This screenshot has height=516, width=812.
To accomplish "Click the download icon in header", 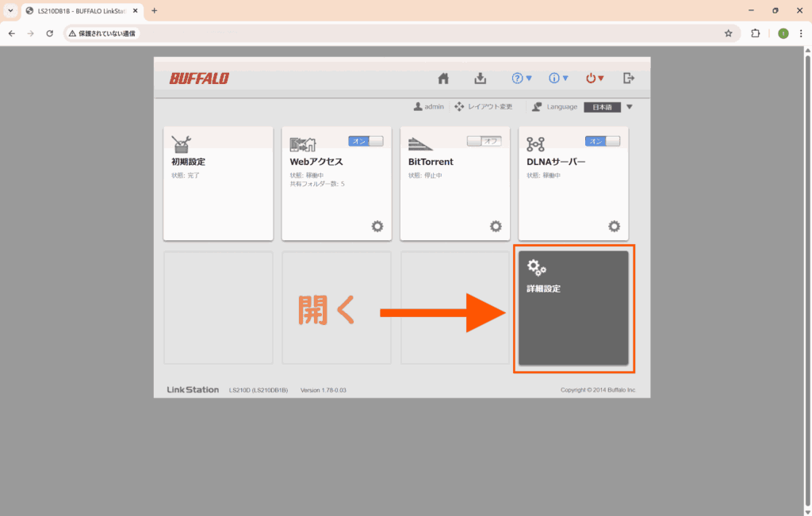I will pyautogui.click(x=480, y=78).
